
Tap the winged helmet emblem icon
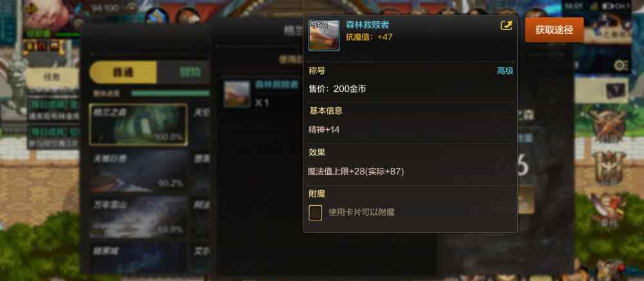(x=609, y=168)
